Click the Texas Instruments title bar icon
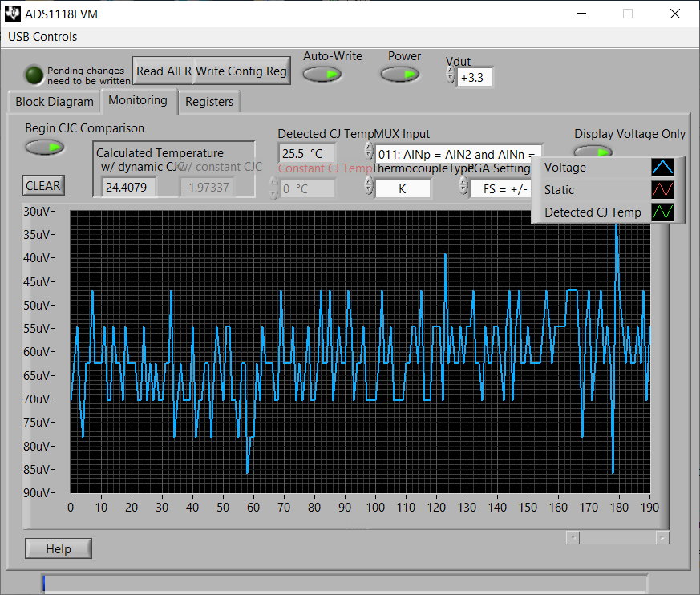700x595 pixels. [x=13, y=14]
